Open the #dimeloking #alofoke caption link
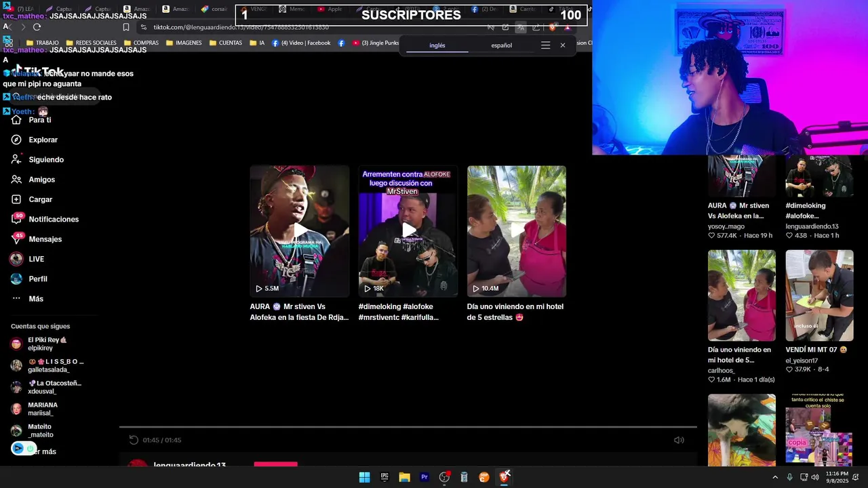Viewport: 868px width, 488px height. (x=399, y=312)
